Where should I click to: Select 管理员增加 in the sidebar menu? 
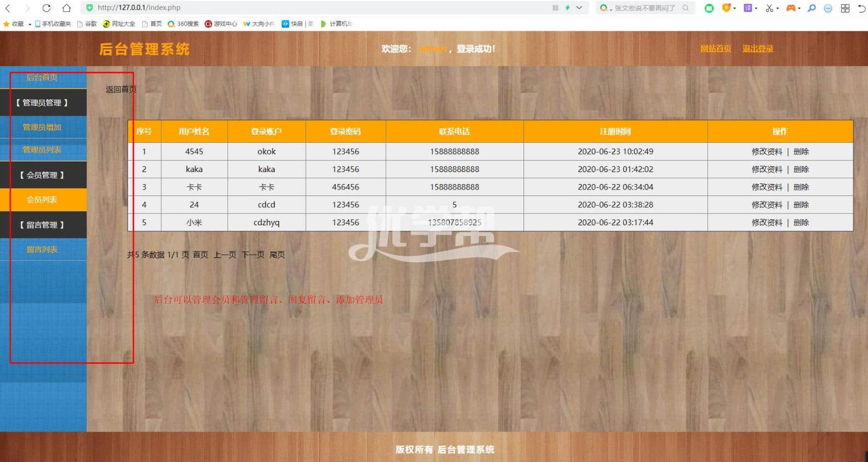tap(42, 127)
